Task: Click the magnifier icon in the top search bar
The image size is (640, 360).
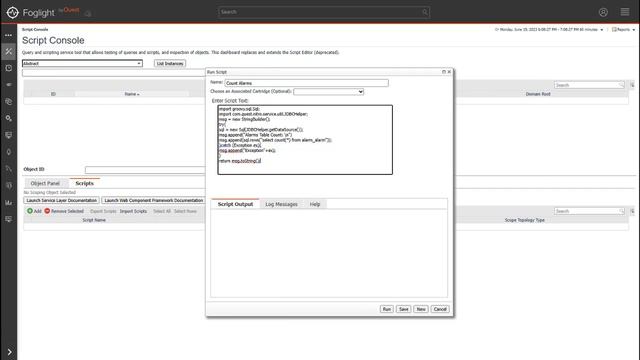Action: pyautogui.click(x=424, y=12)
